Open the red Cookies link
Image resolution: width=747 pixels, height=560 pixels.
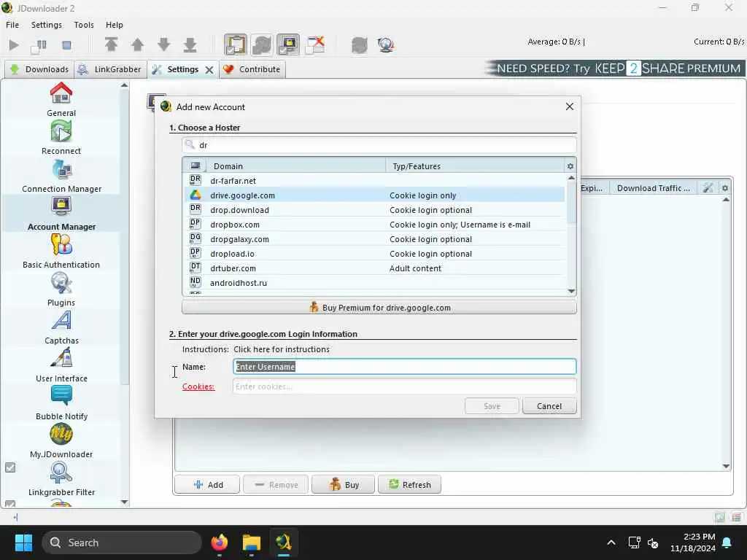point(198,386)
